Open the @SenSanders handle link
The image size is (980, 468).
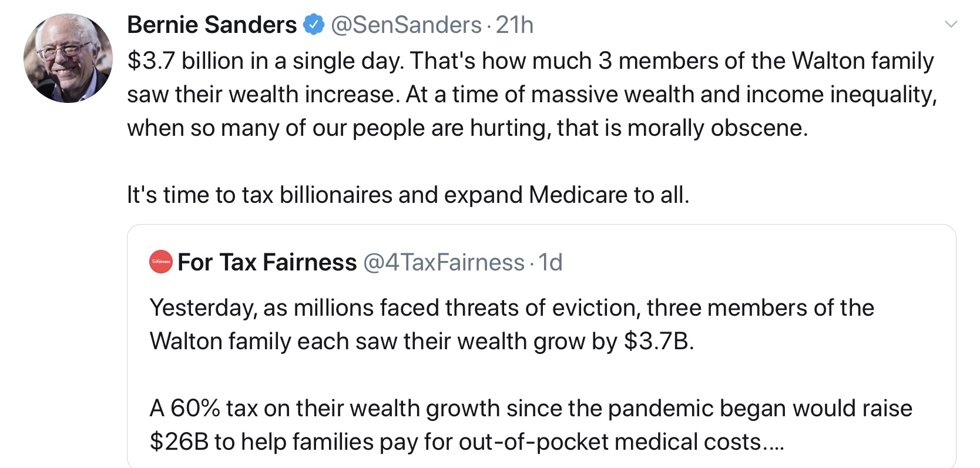click(x=406, y=25)
